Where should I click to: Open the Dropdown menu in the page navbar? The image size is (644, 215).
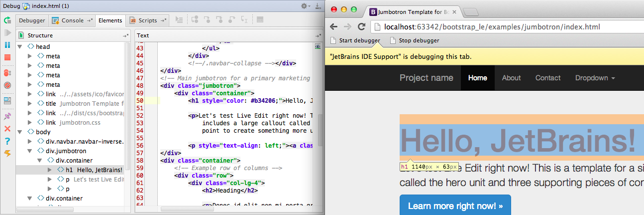pos(595,78)
